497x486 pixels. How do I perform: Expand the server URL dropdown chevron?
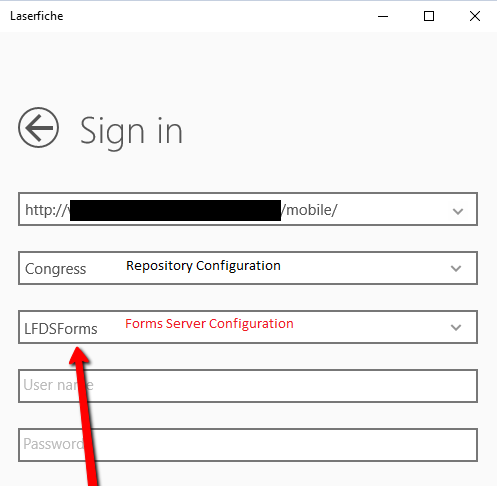tap(458, 211)
